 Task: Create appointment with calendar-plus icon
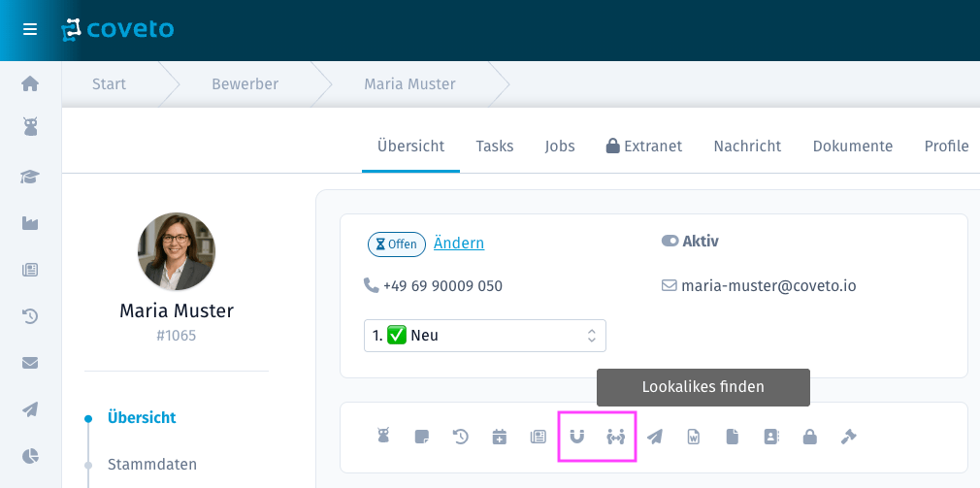coord(499,437)
